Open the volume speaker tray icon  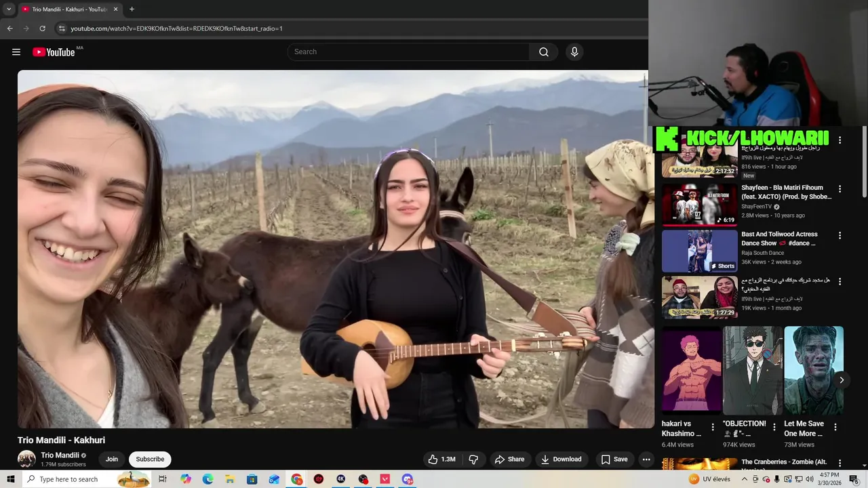pos(809,479)
